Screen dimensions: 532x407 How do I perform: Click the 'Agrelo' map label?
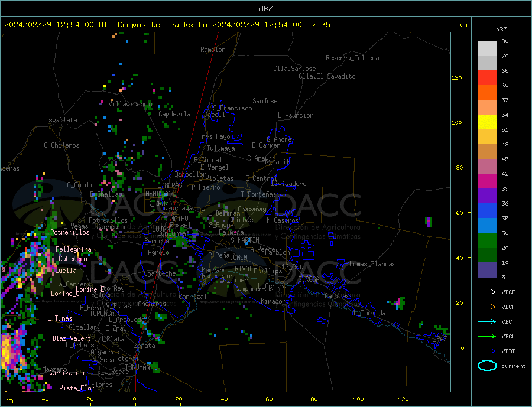[x=158, y=253]
